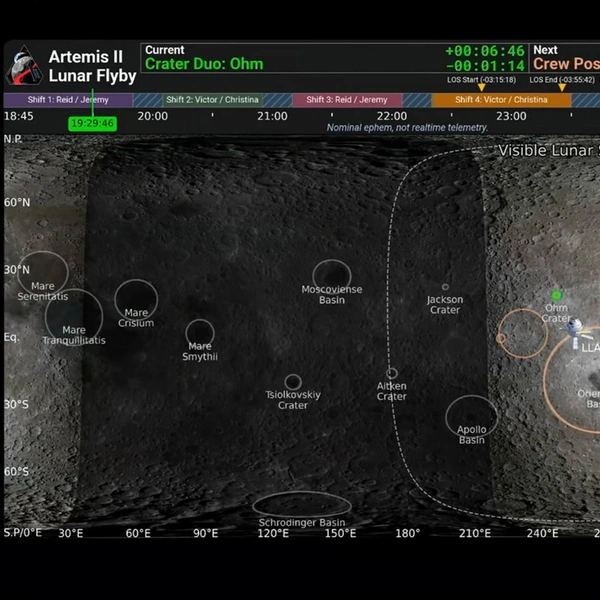
Task: Click the LOS Start yellow triangle marker
Action: (x=482, y=87)
